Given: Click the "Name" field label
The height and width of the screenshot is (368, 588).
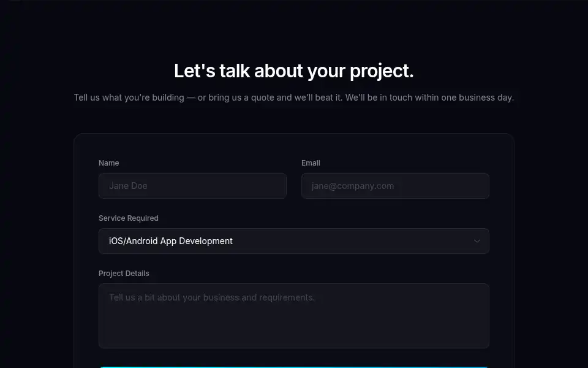Looking at the screenshot, I should click(109, 163).
